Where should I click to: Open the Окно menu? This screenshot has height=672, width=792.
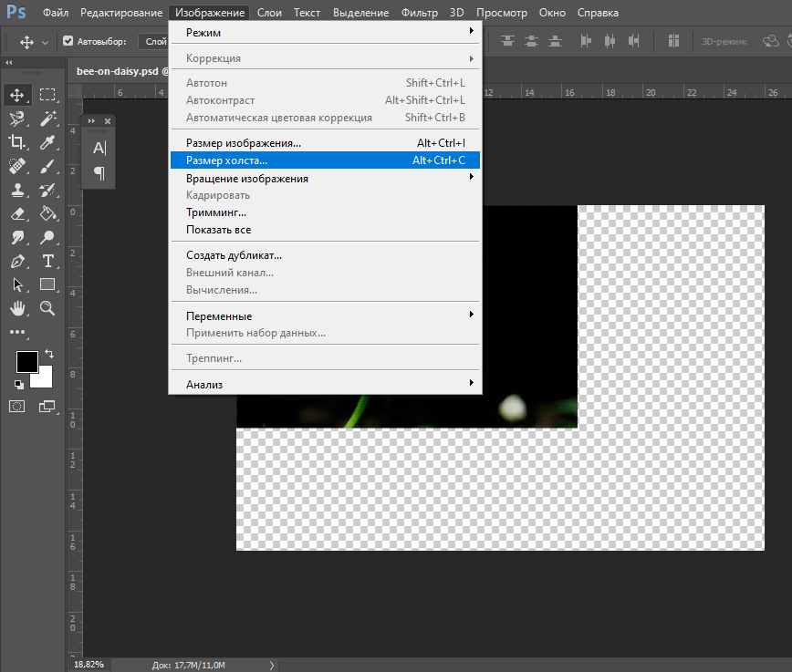(552, 13)
